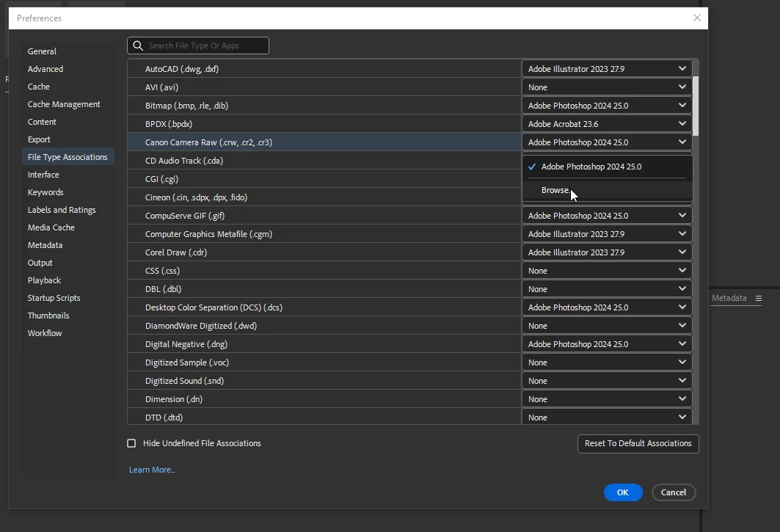
Task: Open Digitized Sound application dropdown
Action: [606, 382]
